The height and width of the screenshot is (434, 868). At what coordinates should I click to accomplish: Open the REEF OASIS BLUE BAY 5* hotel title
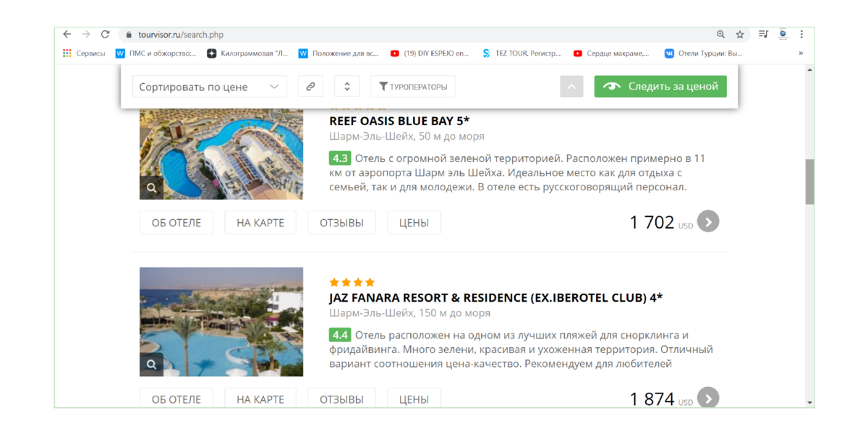tap(399, 121)
